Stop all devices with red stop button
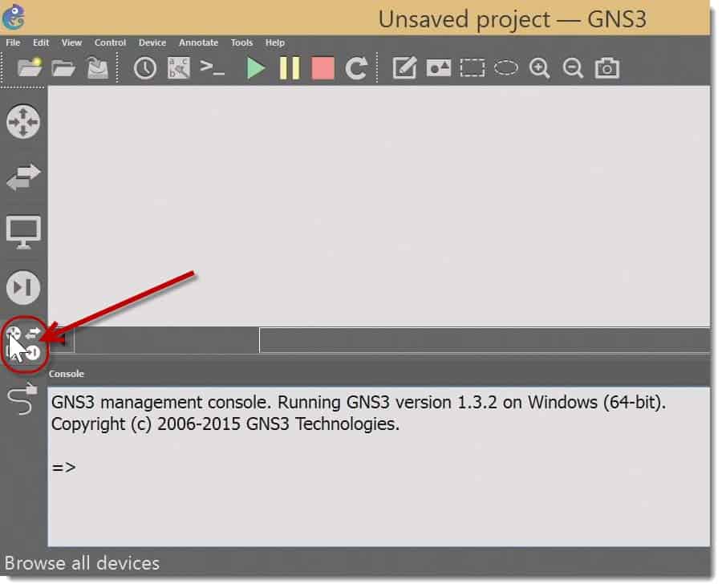Viewport: 722px width, 588px height. (322, 68)
